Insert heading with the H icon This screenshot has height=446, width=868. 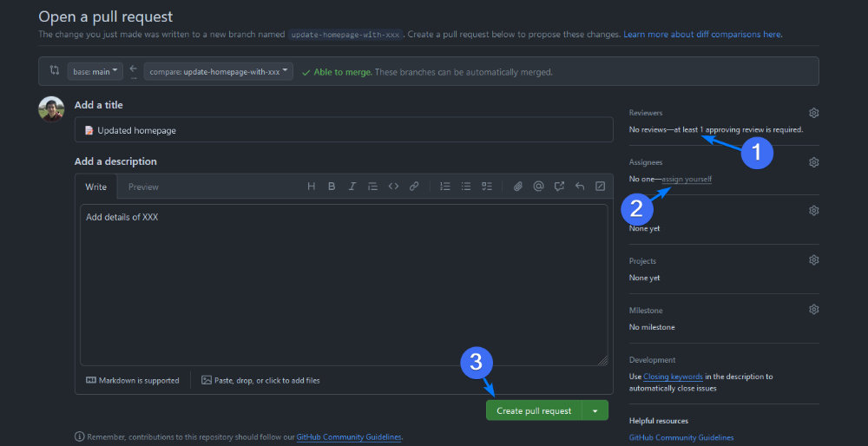point(311,187)
